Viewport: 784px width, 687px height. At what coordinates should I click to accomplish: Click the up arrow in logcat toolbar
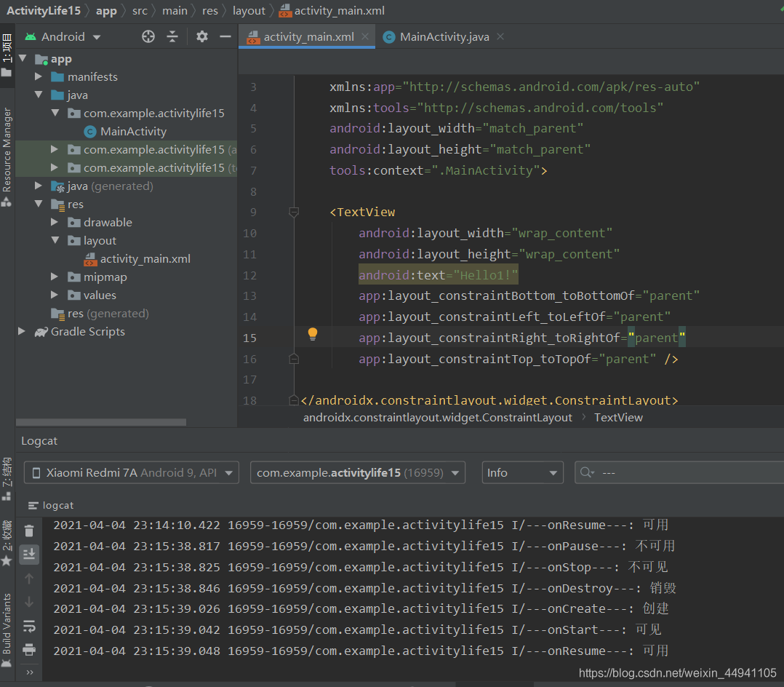tap(29, 579)
